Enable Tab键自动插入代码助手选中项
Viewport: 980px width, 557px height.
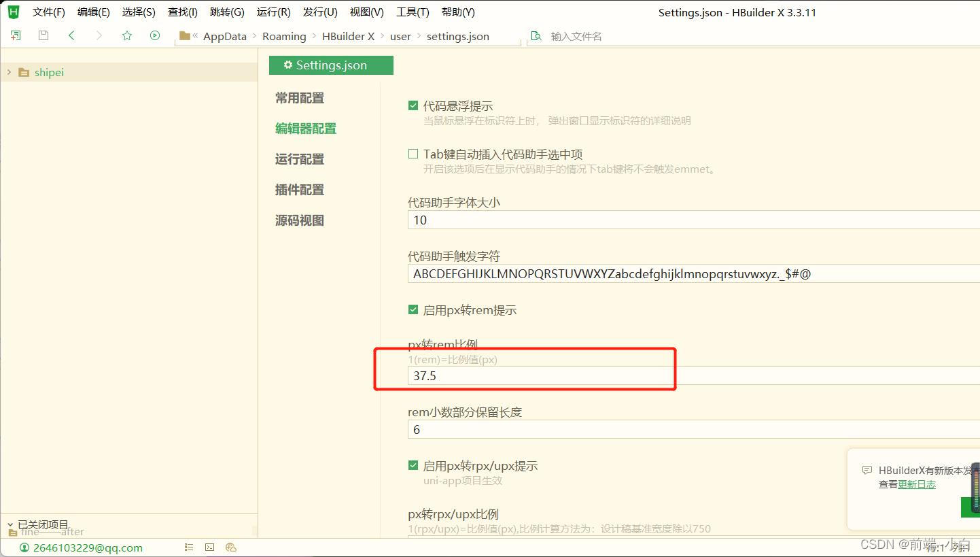413,154
